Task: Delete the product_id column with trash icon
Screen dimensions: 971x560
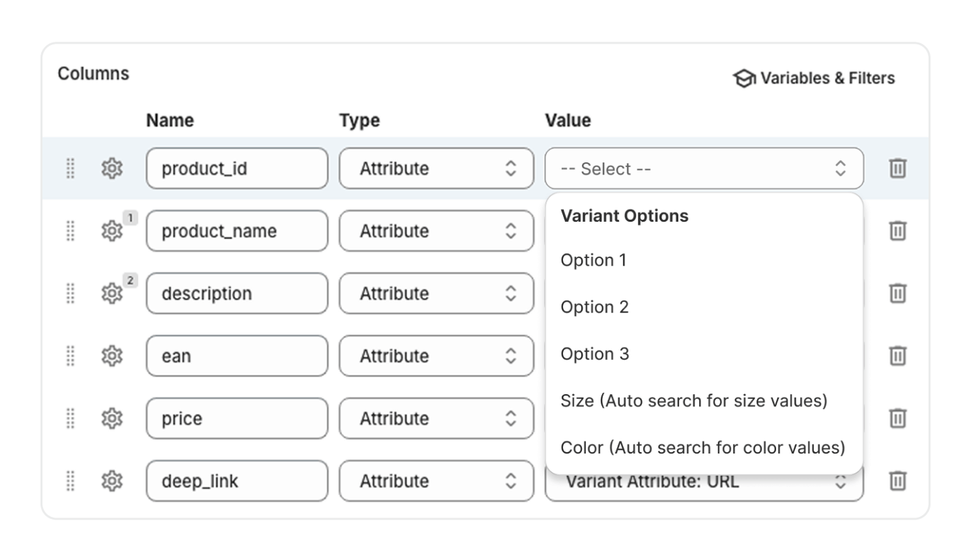Action: 897,168
